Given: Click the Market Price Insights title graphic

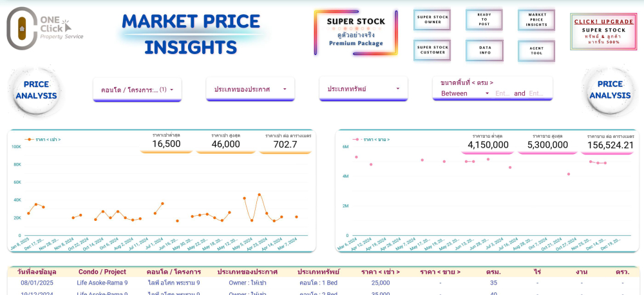Looking at the screenshot, I should pos(191,33).
